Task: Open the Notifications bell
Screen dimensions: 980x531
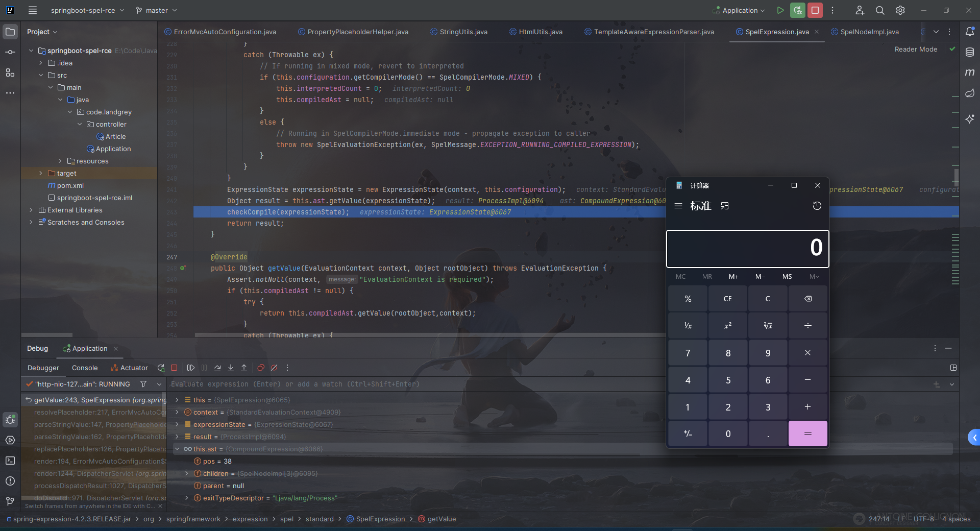Action: (x=970, y=32)
